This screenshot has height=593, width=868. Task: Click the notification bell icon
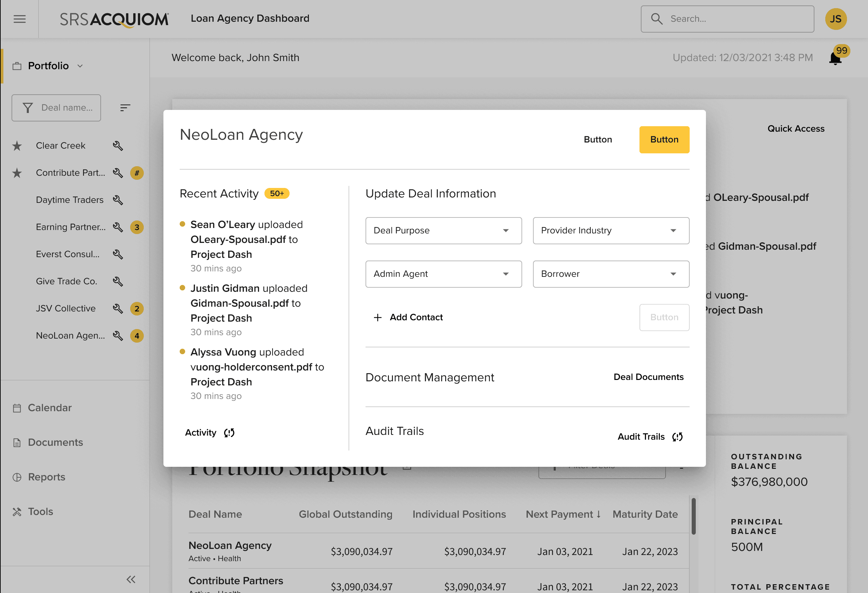(x=835, y=58)
